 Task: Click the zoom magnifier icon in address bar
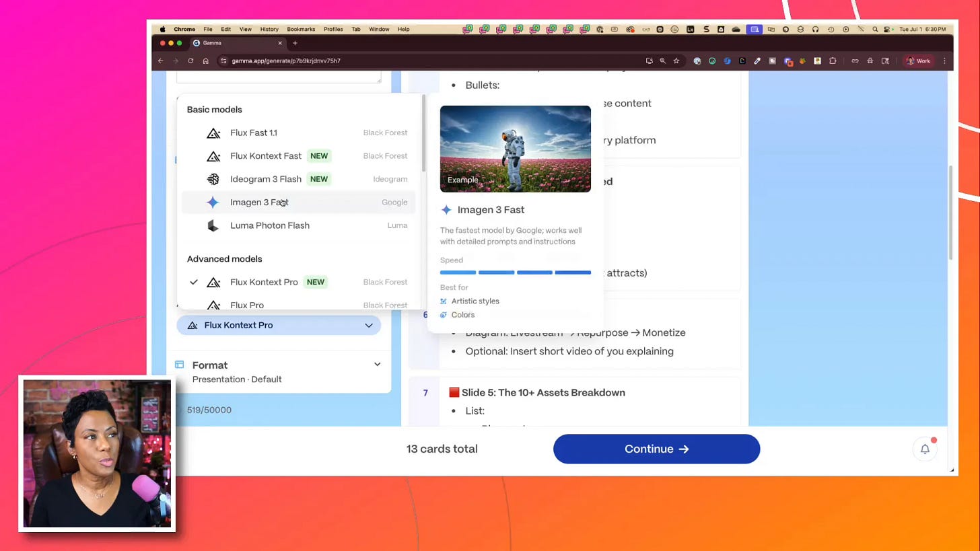coord(662,61)
